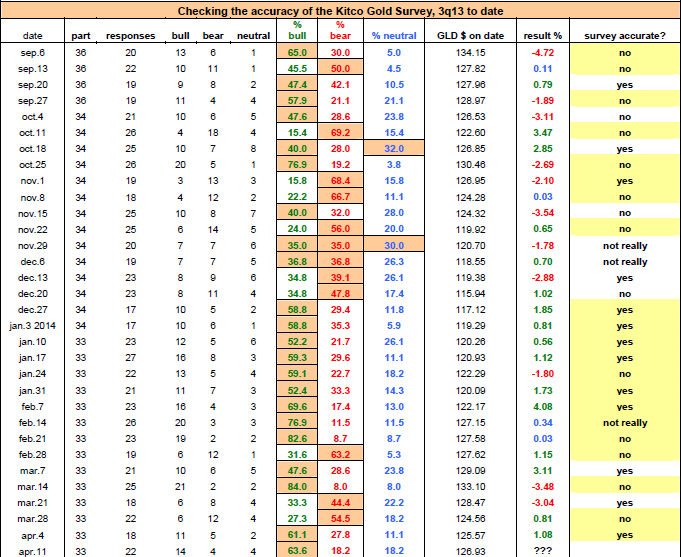Select the 'nov.29' date cell
The width and height of the screenshot is (681, 557).
33,245
